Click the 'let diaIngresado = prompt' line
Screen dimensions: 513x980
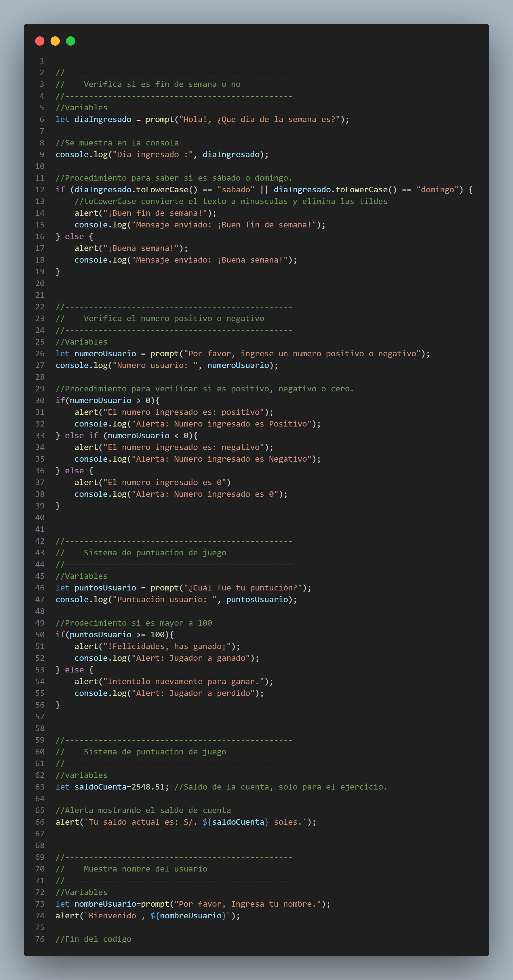pyautogui.click(x=203, y=120)
